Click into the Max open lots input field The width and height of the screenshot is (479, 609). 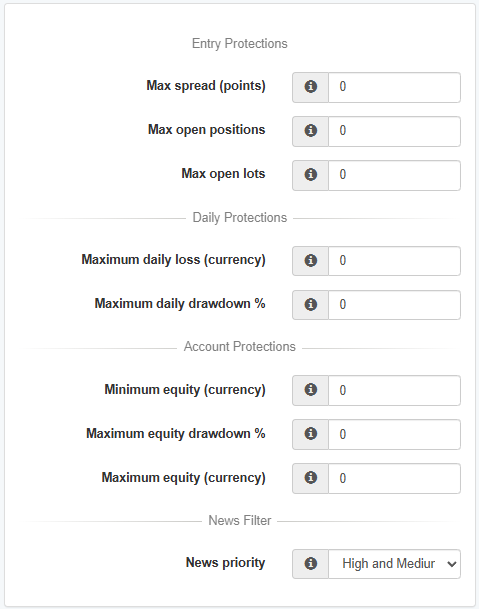pos(395,175)
